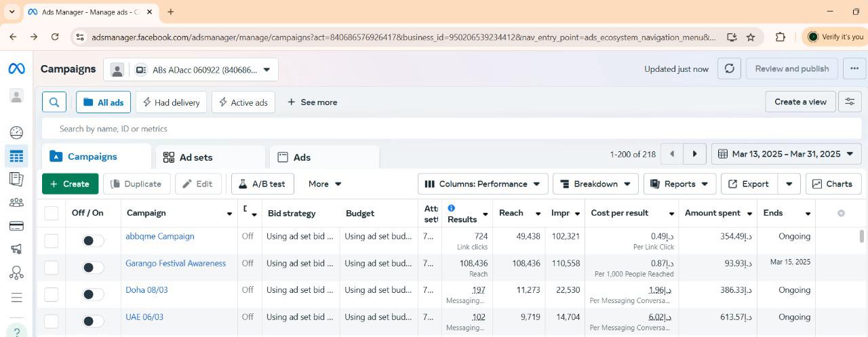Open the More actions dropdown
The image size is (868, 337).
325,184
